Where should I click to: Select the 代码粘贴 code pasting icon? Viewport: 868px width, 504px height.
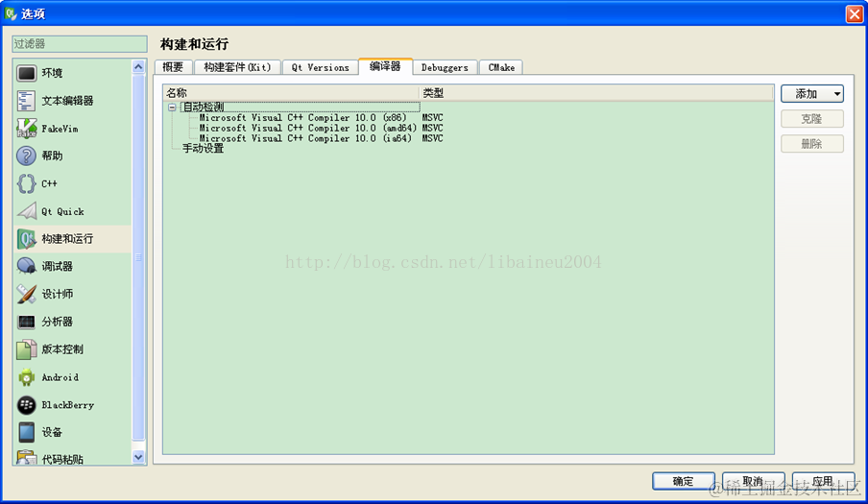tap(26, 458)
